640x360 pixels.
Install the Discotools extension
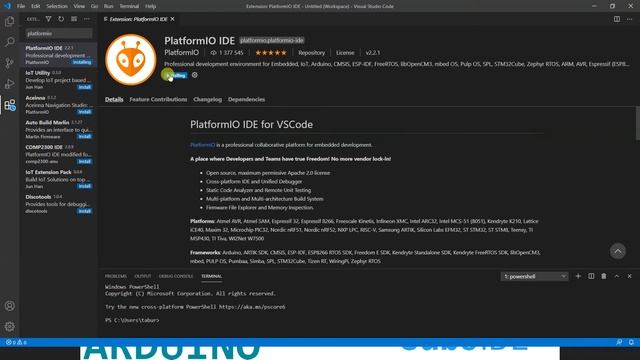pyautogui.click(x=84, y=211)
